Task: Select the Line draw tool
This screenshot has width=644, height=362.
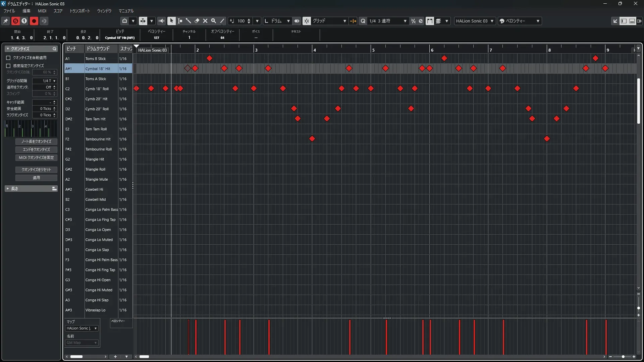Action: (222, 21)
